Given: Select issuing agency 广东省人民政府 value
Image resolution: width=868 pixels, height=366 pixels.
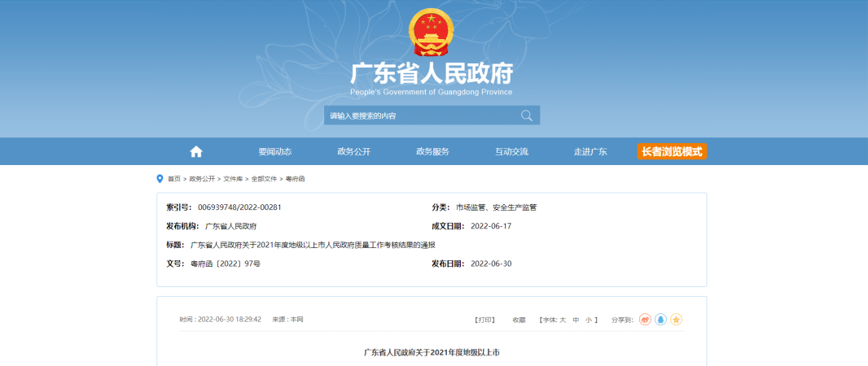Looking at the screenshot, I should tap(230, 226).
